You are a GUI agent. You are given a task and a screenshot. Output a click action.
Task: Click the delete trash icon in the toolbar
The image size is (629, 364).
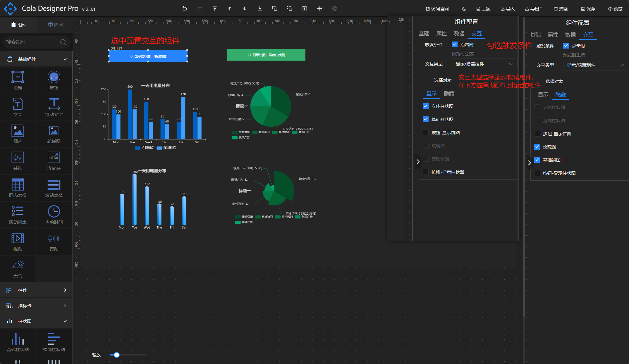pos(305,8)
